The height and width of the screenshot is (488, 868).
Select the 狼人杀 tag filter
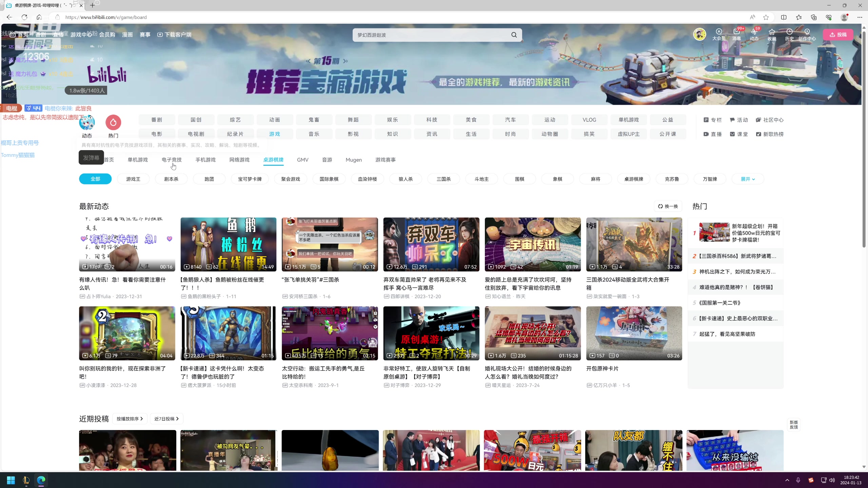[x=406, y=179]
